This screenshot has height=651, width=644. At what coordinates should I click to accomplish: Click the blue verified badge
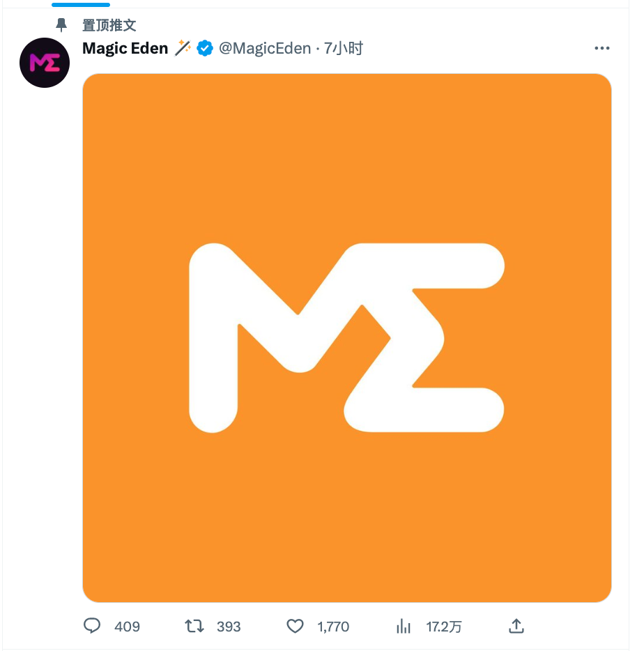point(205,48)
